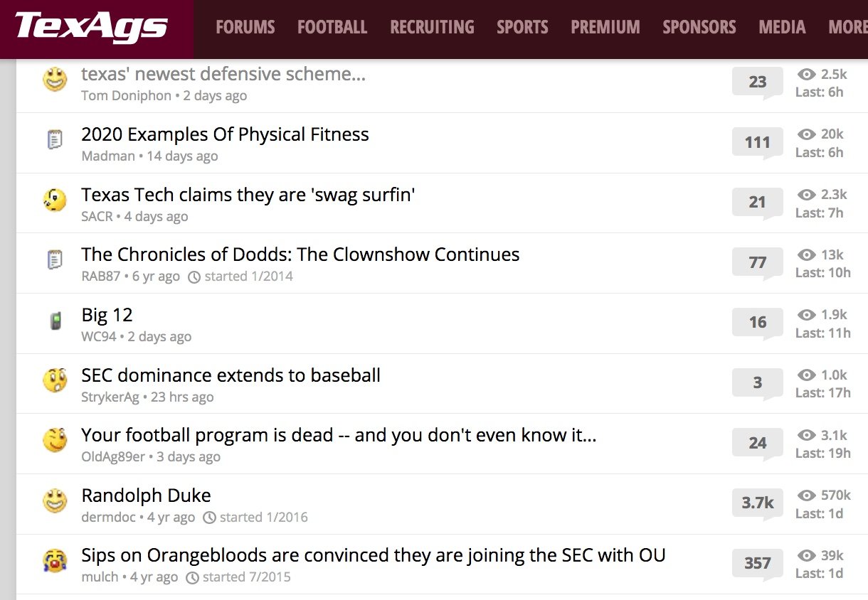Open the Recruiting menu
Image resolution: width=868 pixels, height=600 pixels.
[432, 28]
